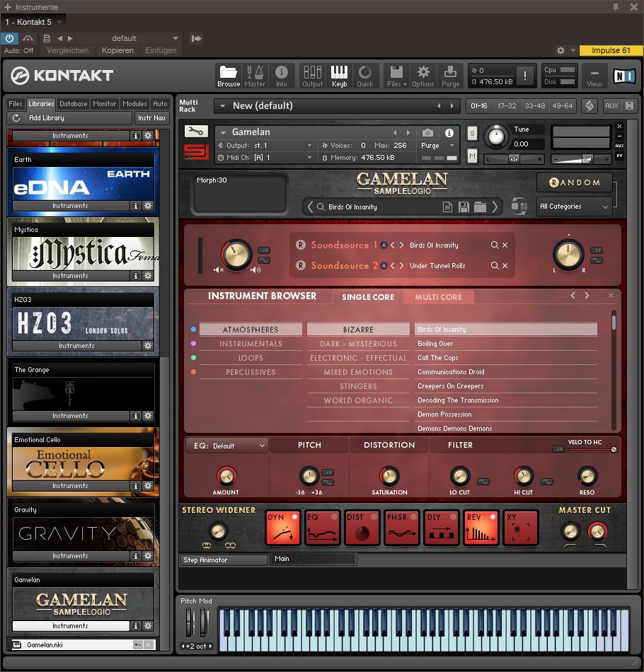
Task: Solo the Gamelan instrument with S button
Action: click(x=472, y=133)
